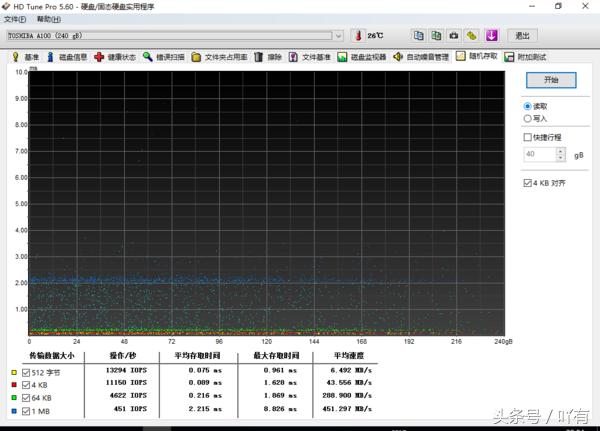Open the 健康状态 health status tab

[114, 57]
